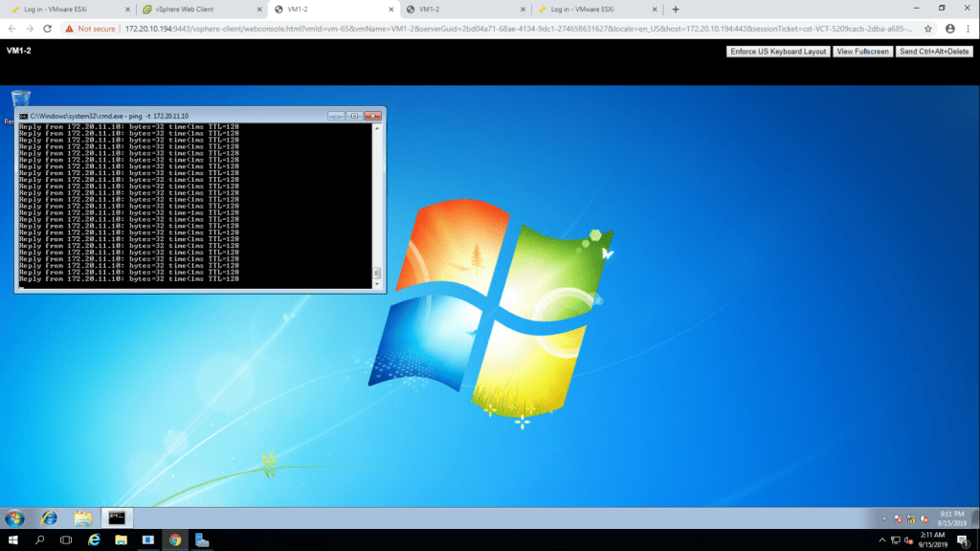
Task: Open Chrome three-dot menu
Action: point(968,29)
